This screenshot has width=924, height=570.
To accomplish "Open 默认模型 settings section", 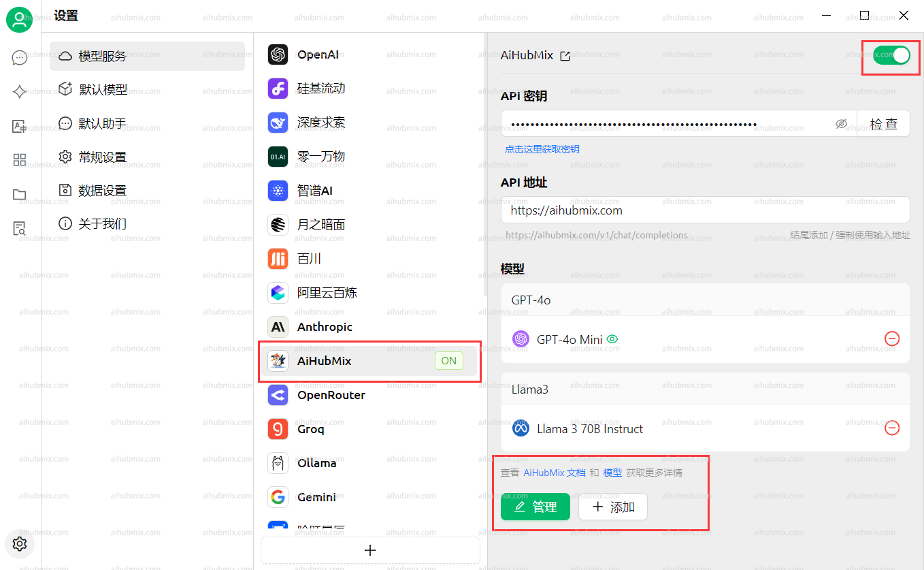I will coord(147,89).
